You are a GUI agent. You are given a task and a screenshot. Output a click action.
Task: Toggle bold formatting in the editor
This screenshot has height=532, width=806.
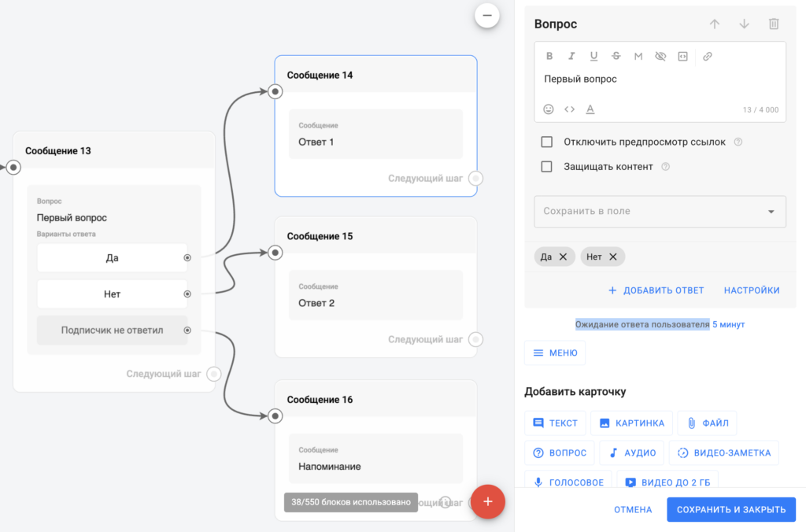(549, 57)
